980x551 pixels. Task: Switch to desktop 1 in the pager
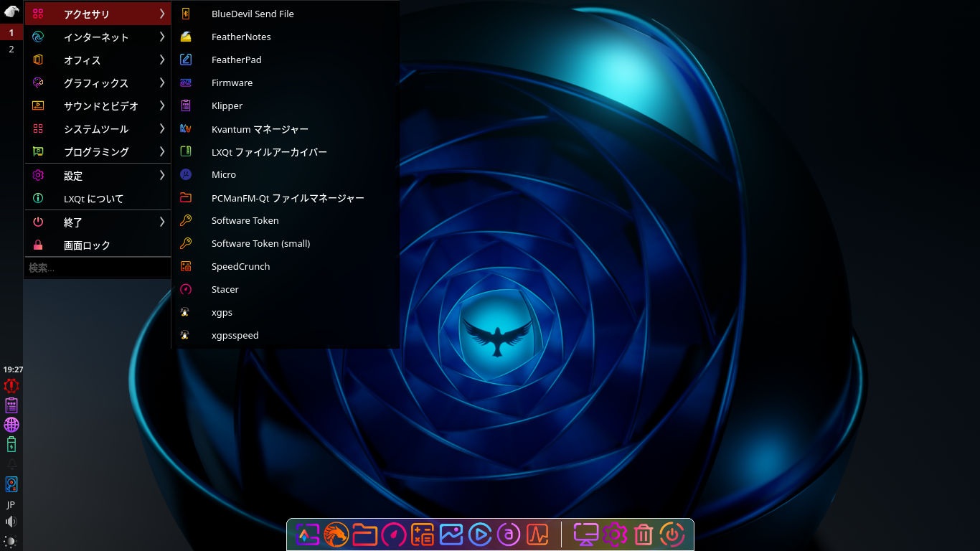click(x=11, y=32)
